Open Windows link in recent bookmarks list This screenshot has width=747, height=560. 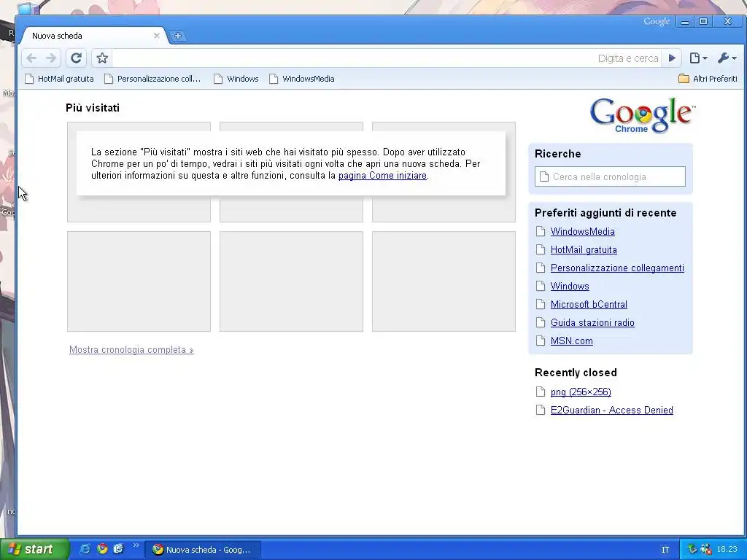tap(570, 286)
